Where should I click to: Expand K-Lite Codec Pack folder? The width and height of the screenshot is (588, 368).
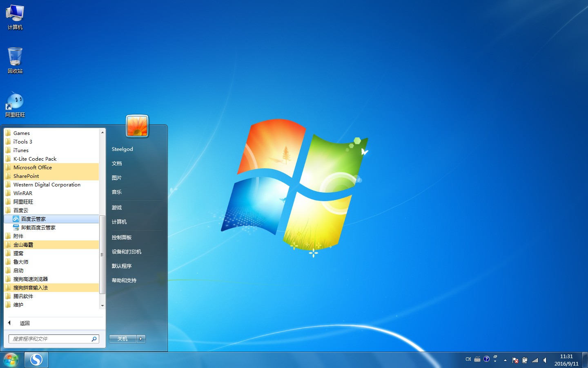pyautogui.click(x=51, y=159)
